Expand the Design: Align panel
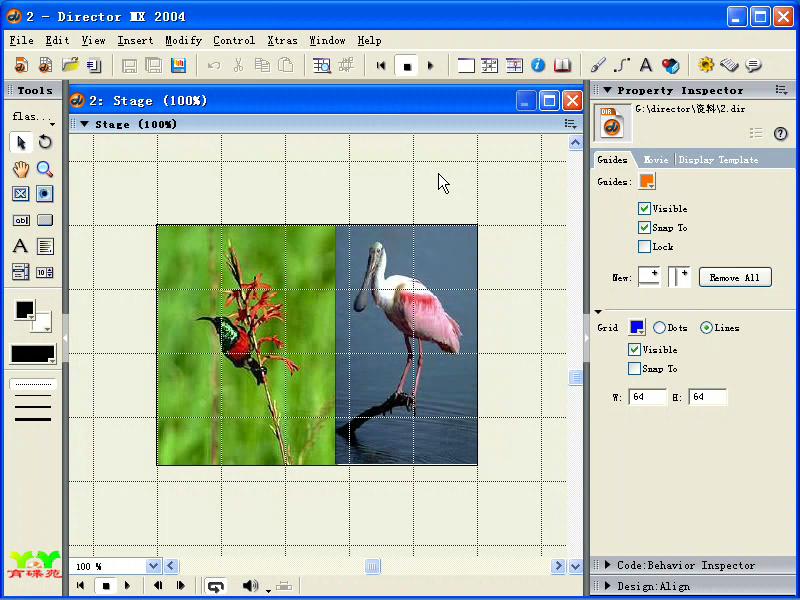The image size is (800, 600). (x=607, y=586)
